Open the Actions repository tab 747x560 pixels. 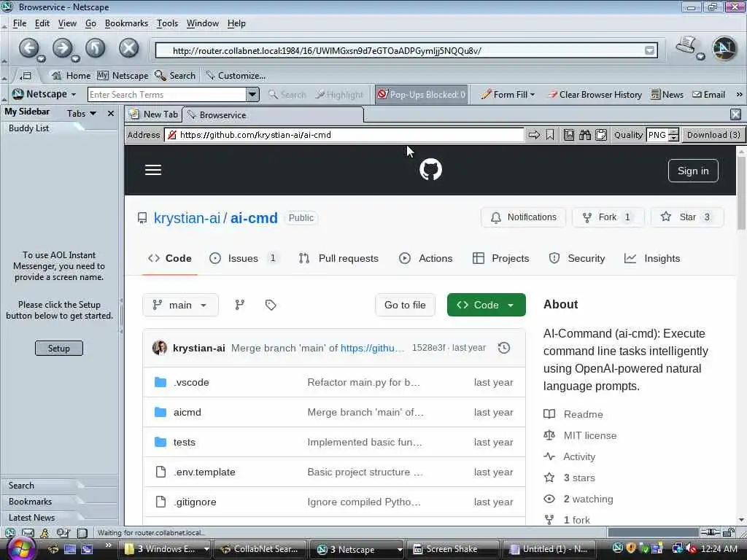[426, 258]
